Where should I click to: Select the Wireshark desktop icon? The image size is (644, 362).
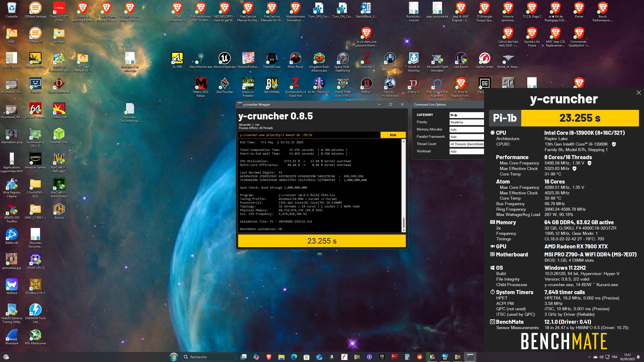12,337
